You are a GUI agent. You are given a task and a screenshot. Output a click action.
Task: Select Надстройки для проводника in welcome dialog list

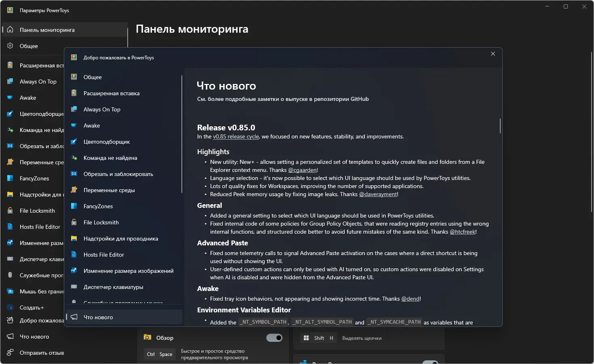pos(124,238)
